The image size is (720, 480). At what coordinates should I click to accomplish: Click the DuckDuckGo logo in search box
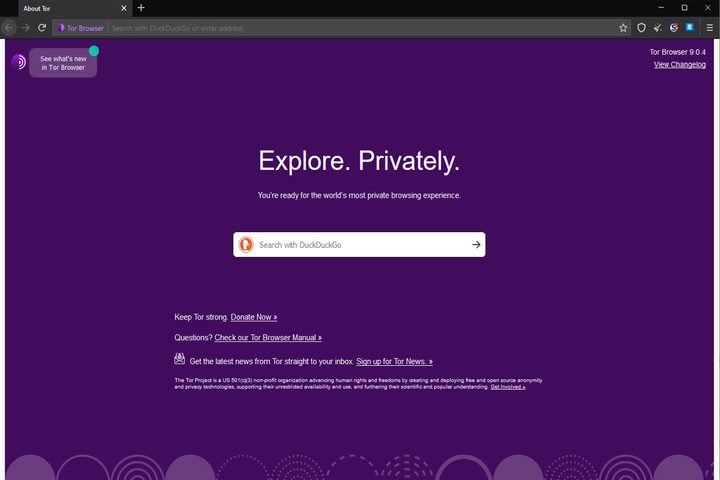click(246, 244)
